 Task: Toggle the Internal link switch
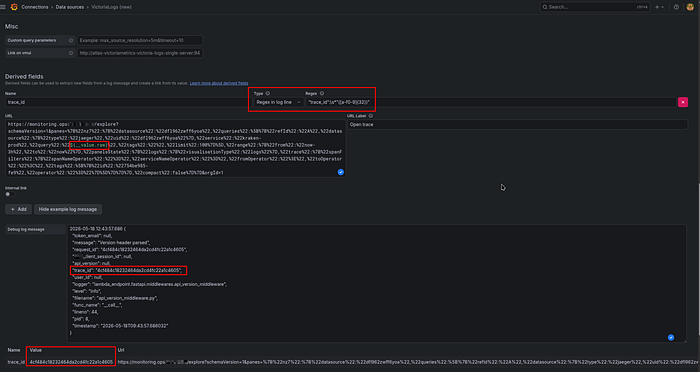click(x=9, y=194)
